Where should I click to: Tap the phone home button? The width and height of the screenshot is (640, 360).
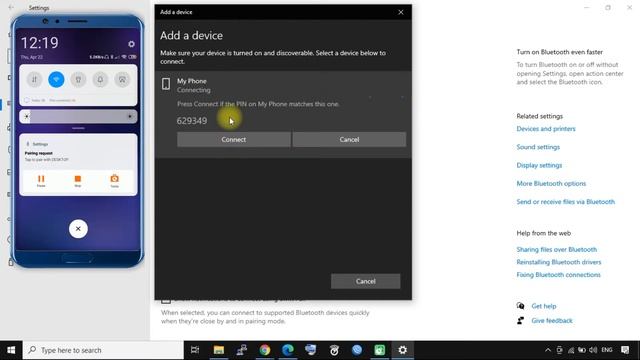click(78, 258)
